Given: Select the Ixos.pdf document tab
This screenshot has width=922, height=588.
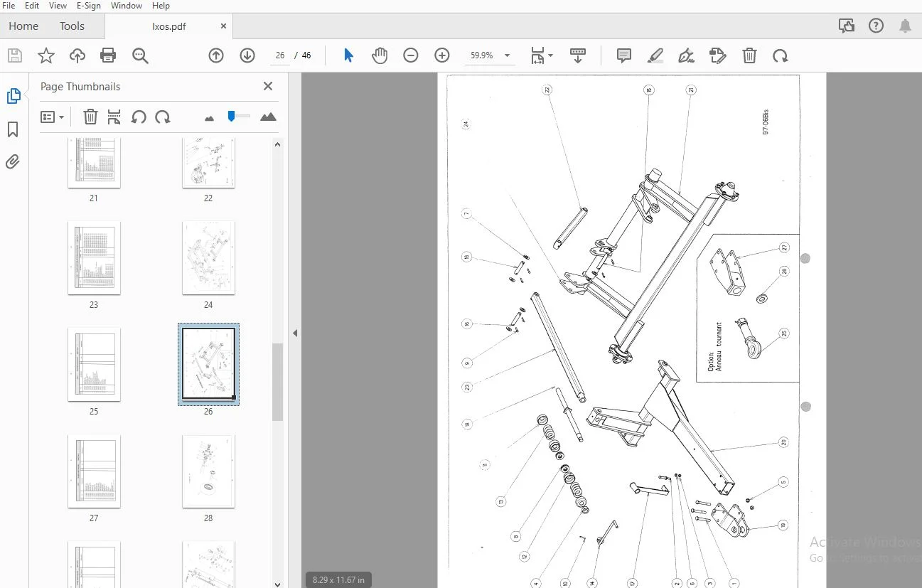Looking at the screenshot, I should click(x=169, y=26).
